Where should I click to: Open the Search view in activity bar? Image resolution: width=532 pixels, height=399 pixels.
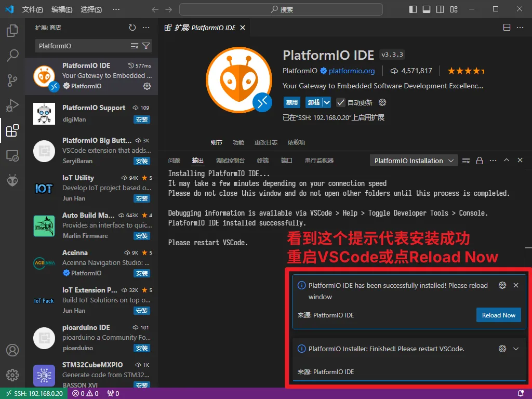click(x=12, y=55)
